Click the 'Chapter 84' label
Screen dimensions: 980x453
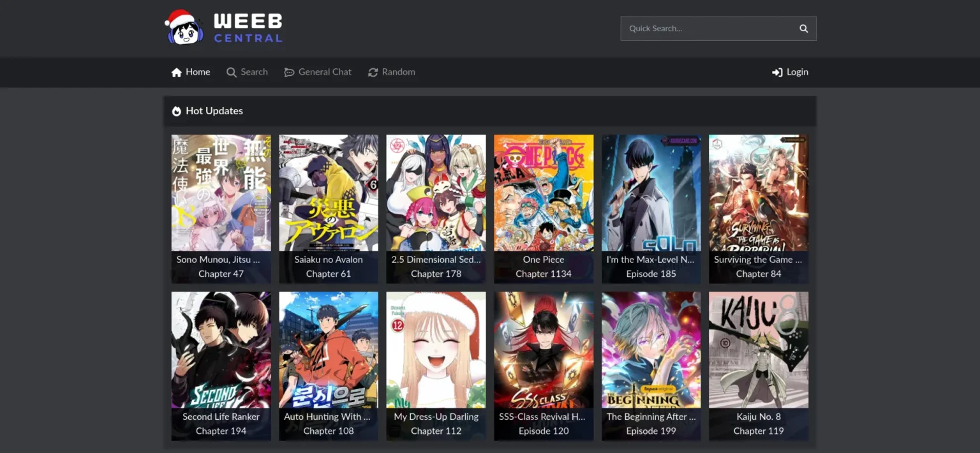759,274
